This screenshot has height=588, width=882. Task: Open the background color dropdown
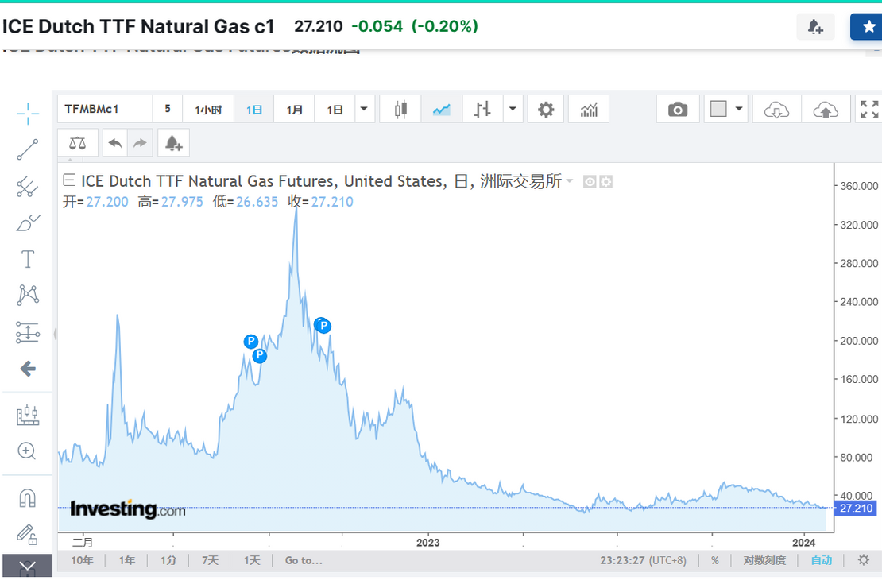tap(737, 109)
